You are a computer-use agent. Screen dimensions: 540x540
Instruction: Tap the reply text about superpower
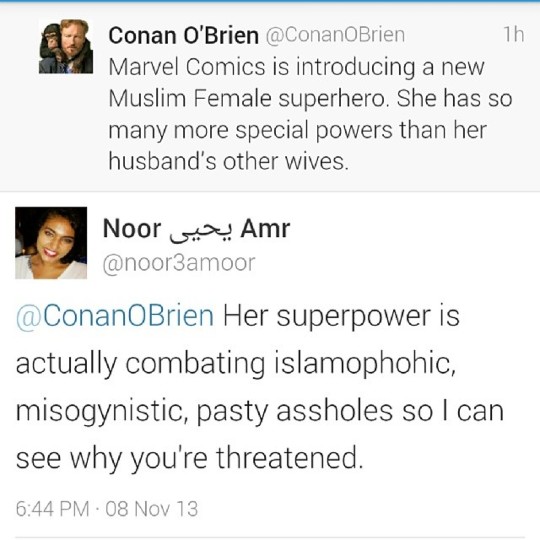tap(260, 387)
